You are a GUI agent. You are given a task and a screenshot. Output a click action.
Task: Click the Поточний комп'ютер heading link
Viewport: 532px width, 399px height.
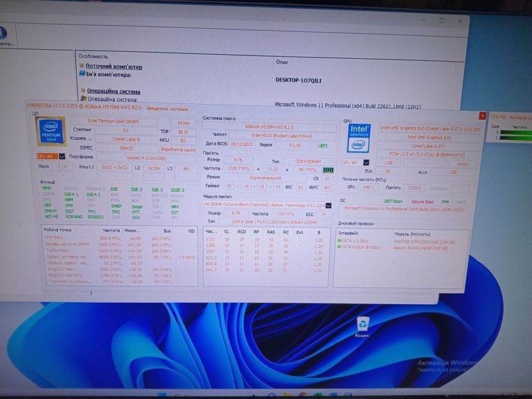pos(114,66)
